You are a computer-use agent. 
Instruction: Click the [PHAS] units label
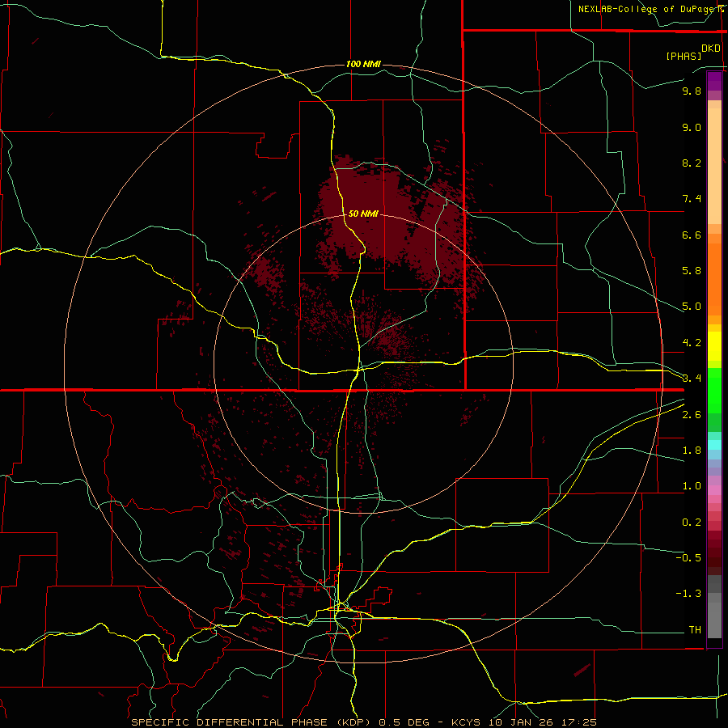coord(684,56)
